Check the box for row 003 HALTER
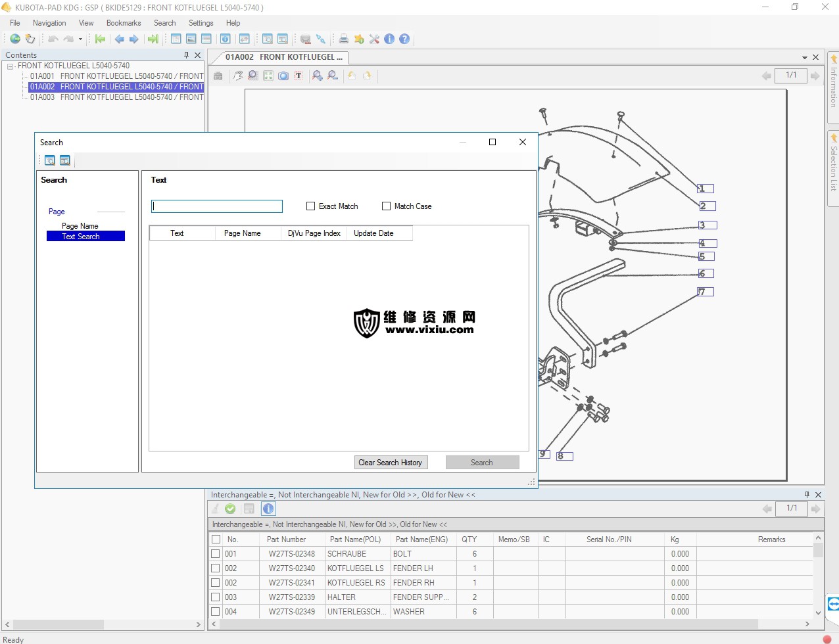 (216, 597)
